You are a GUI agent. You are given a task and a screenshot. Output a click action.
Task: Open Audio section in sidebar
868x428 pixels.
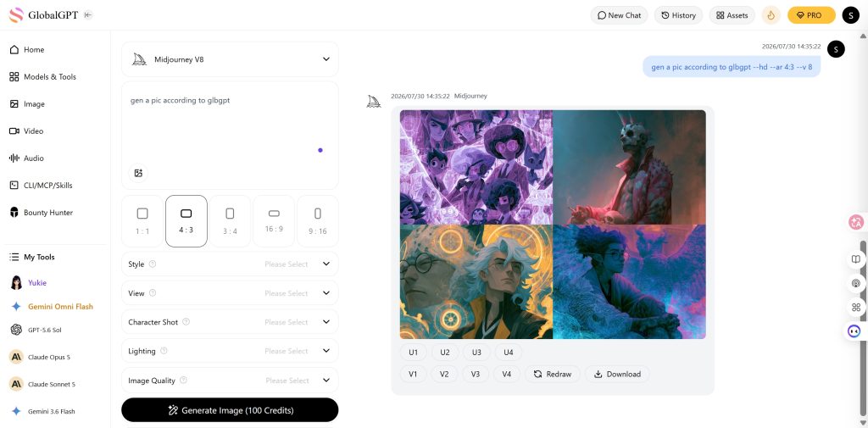[x=26, y=158]
